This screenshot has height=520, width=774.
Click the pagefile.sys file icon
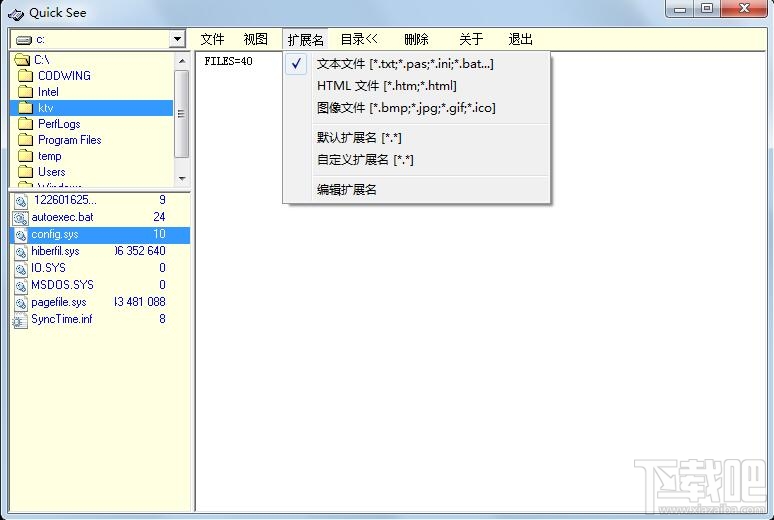(x=21, y=303)
